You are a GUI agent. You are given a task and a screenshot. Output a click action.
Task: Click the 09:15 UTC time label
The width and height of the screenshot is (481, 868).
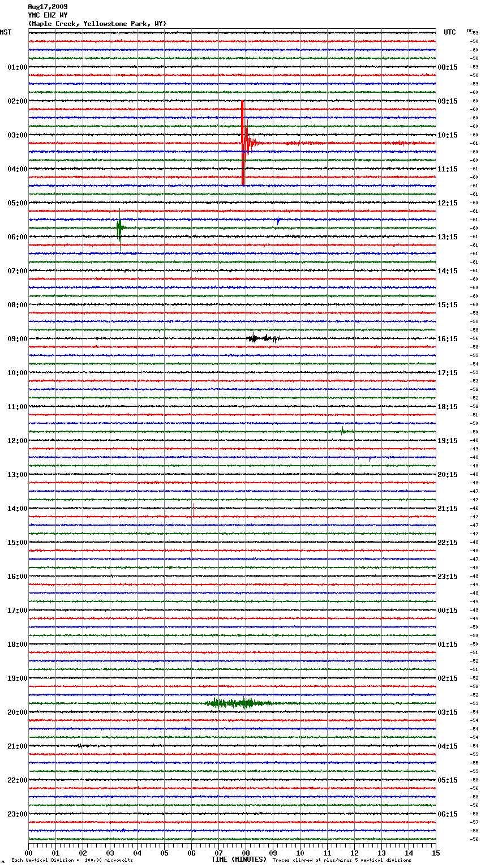click(x=448, y=101)
